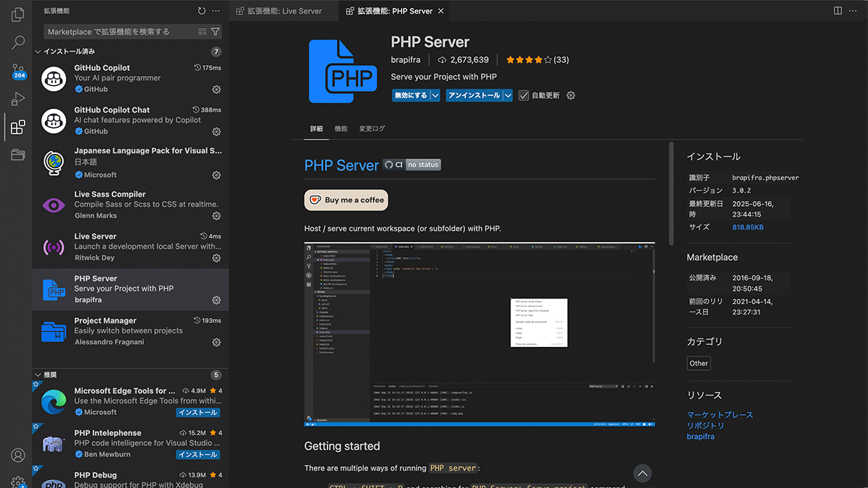Screen dimensions: 868x488
Task: Click the PHP Server demo screenshot
Action: coord(480,334)
